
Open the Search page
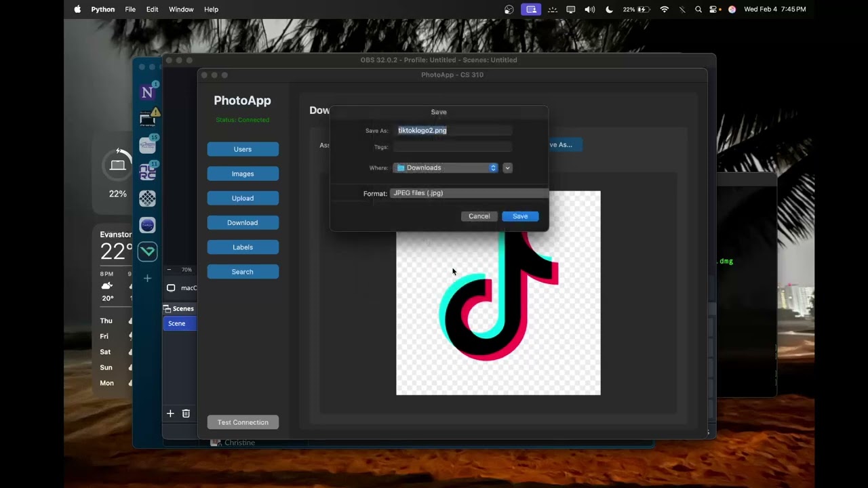coord(243,272)
